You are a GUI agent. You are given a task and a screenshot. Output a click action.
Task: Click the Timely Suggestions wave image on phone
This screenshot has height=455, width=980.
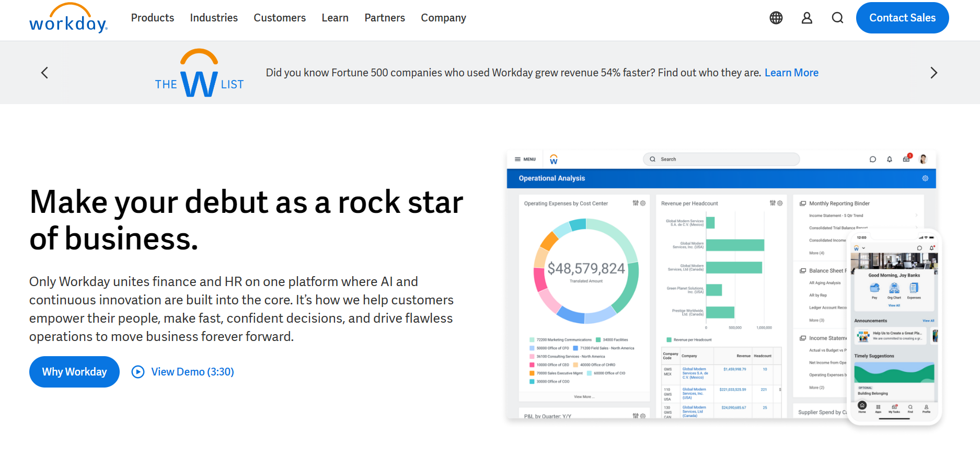click(894, 372)
